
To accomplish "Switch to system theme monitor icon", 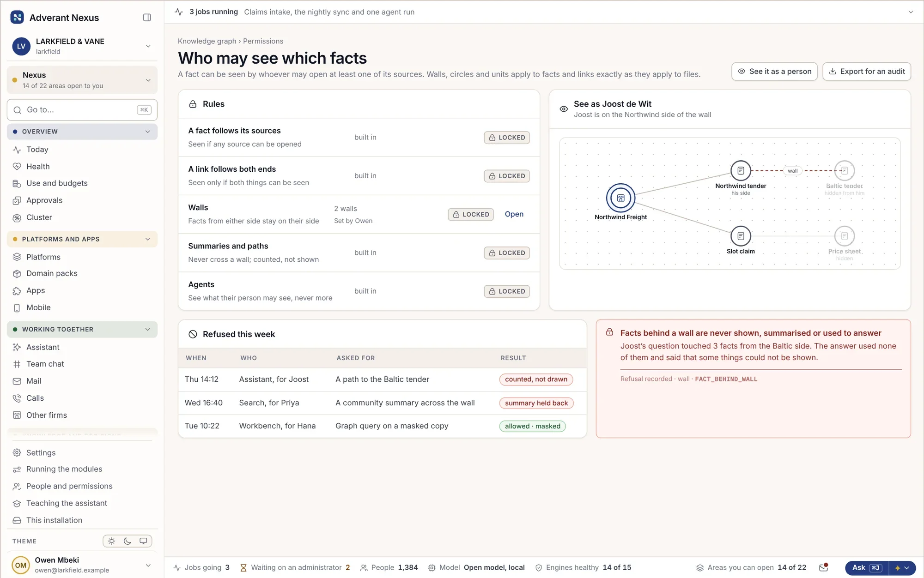I will pyautogui.click(x=143, y=541).
